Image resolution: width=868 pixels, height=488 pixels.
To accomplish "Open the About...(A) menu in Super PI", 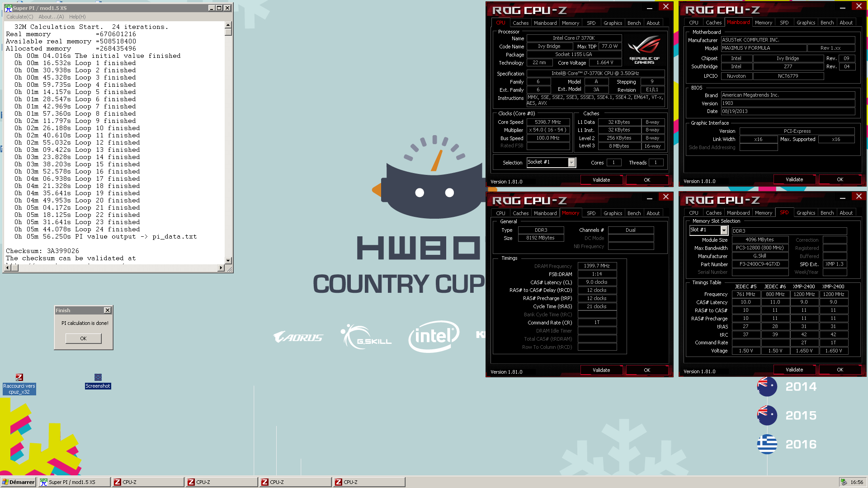I will click(x=51, y=17).
